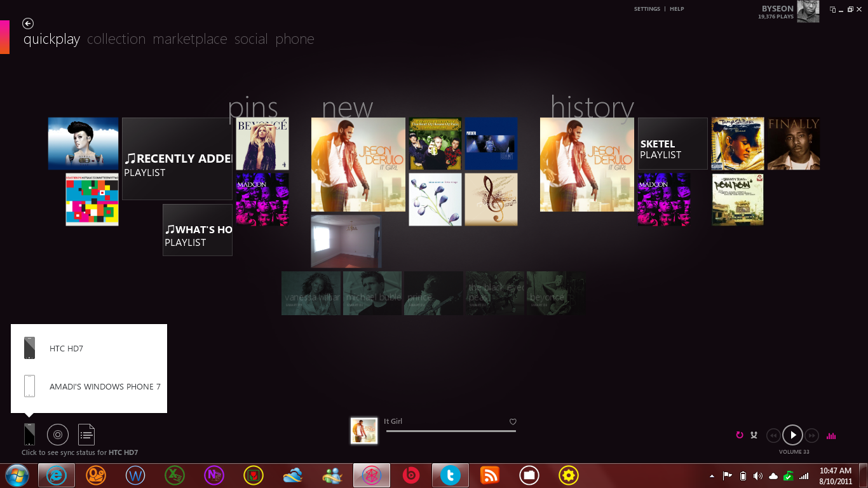Skip to next track

(x=812, y=435)
